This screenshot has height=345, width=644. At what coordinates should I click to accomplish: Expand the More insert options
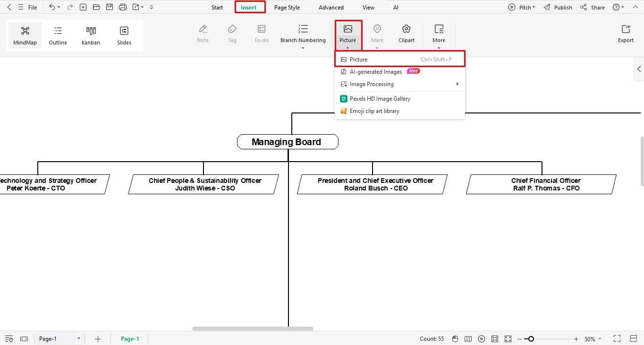point(439,36)
